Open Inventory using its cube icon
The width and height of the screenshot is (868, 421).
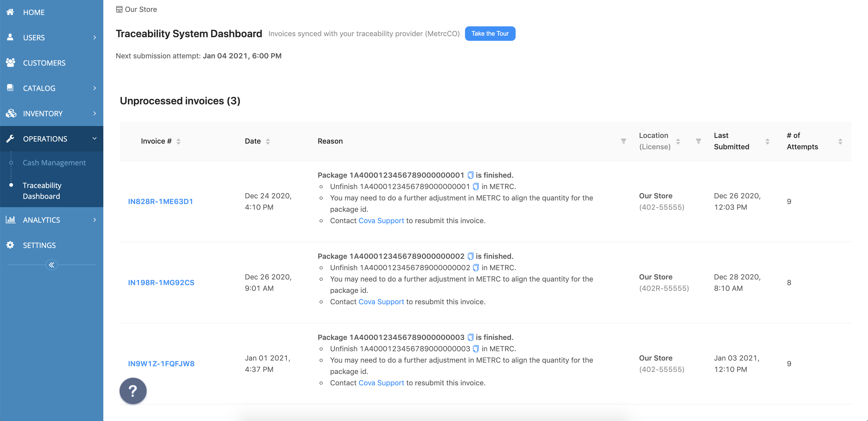coord(10,113)
